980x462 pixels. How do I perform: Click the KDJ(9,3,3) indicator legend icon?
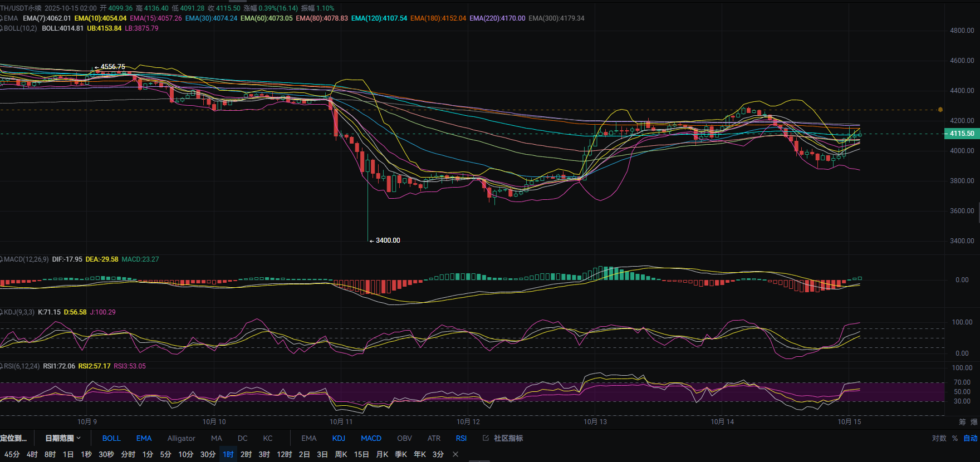[x=2, y=312]
